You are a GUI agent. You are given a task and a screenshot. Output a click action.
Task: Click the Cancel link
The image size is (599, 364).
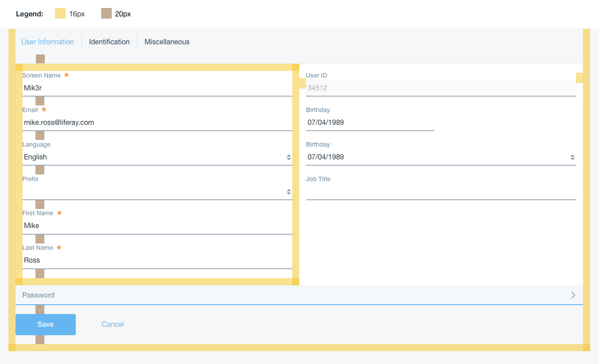coord(112,324)
